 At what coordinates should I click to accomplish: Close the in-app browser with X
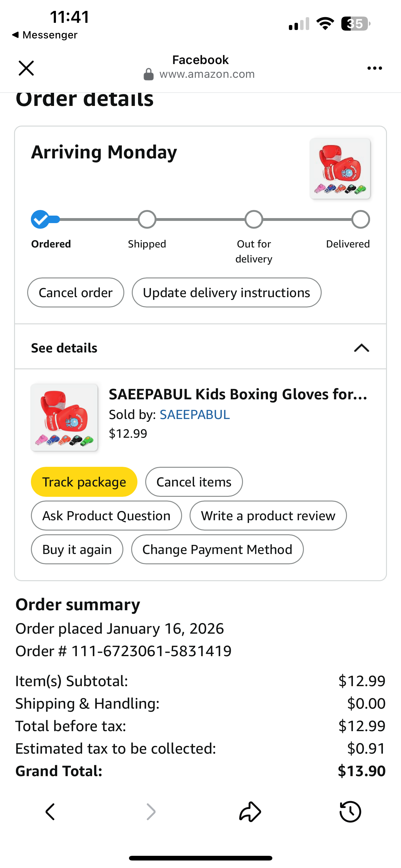pos(26,68)
